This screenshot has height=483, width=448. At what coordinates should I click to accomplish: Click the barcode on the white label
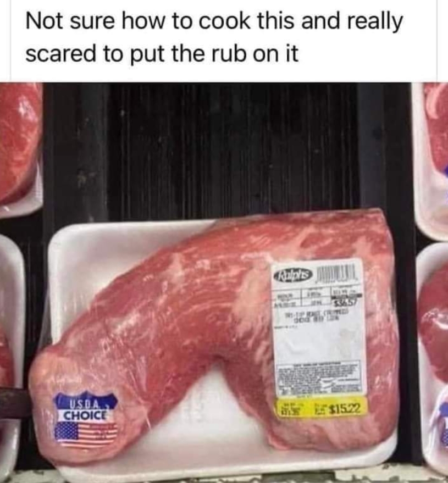pyautogui.click(x=336, y=273)
